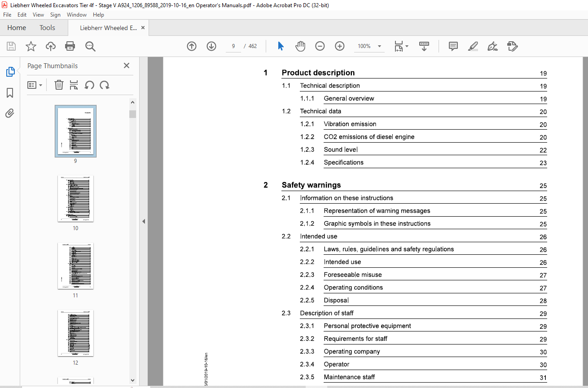
Task: Expand fit page options dropdown arrow
Action: coord(407,46)
